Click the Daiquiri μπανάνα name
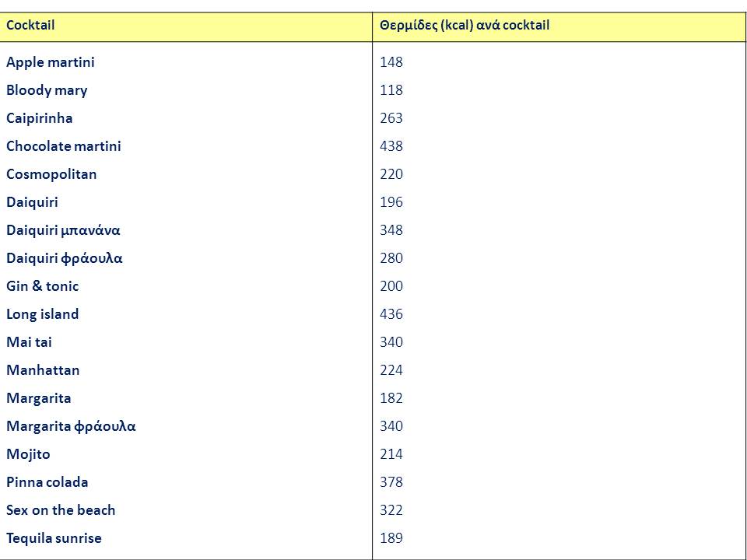Viewport: 747px width, 560px height. (63, 230)
